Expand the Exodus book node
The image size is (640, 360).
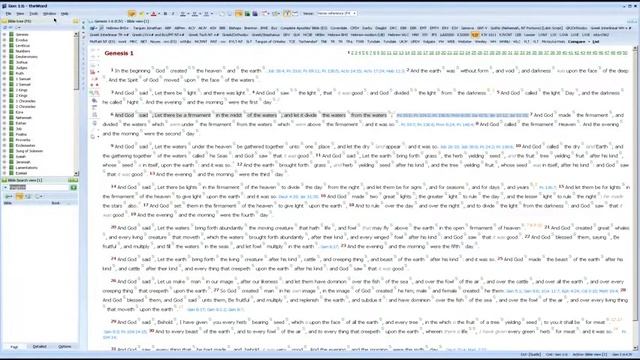pyautogui.click(x=4, y=40)
